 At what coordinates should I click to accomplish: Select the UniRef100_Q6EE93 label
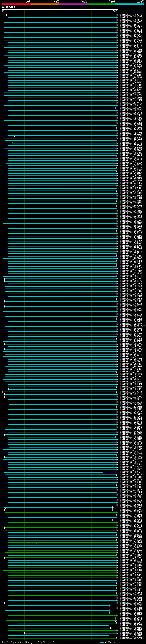(x=131, y=605)
